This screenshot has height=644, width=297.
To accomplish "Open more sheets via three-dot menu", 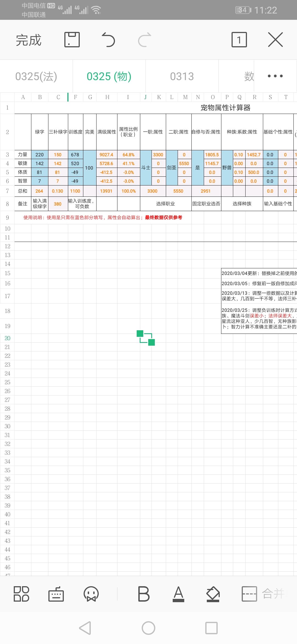I will coord(275,76).
